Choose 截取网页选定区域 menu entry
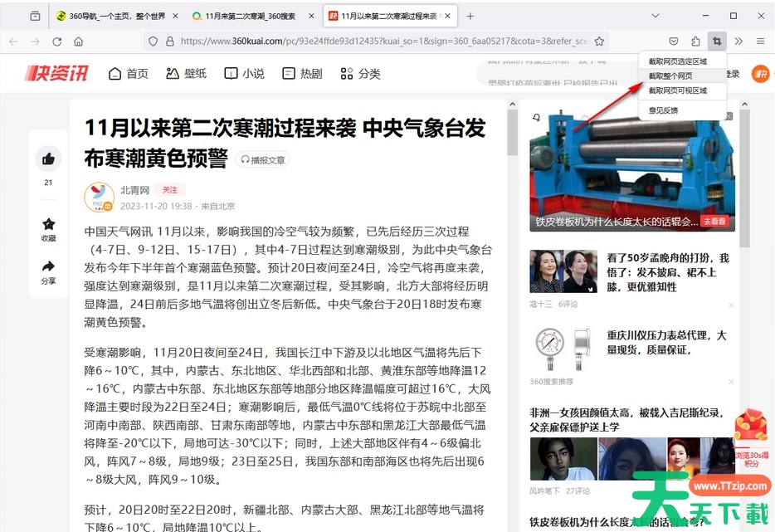 coord(677,61)
